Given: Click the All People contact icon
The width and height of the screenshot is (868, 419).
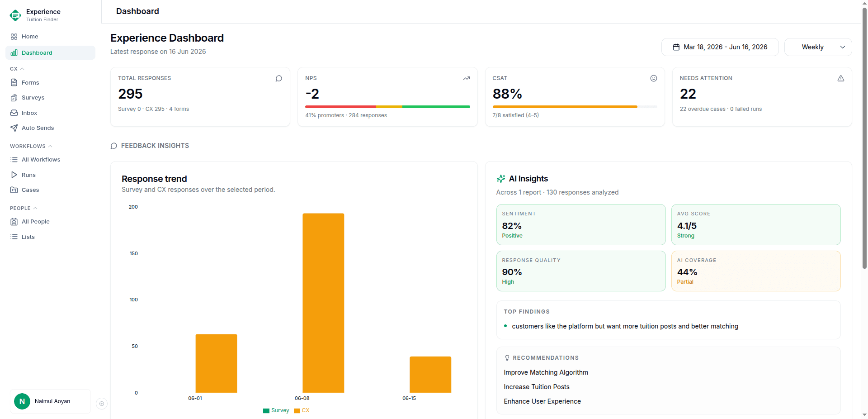Looking at the screenshot, I should [x=14, y=222].
